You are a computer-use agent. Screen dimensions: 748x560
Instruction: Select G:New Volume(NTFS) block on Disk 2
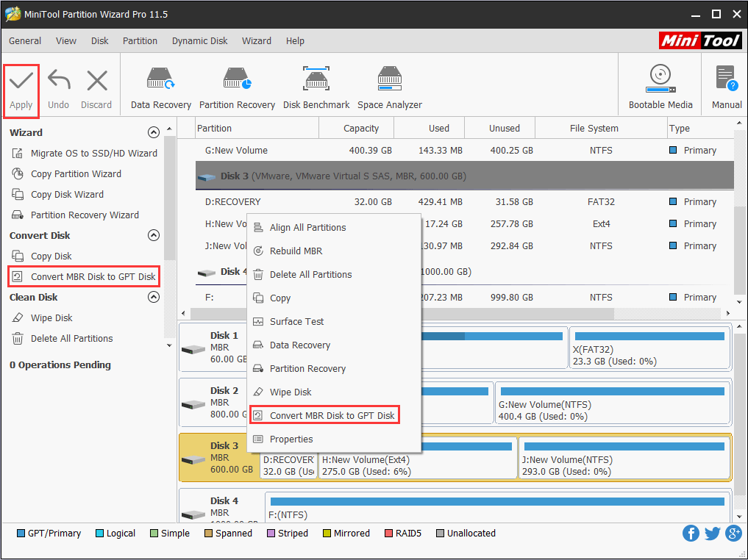613,403
